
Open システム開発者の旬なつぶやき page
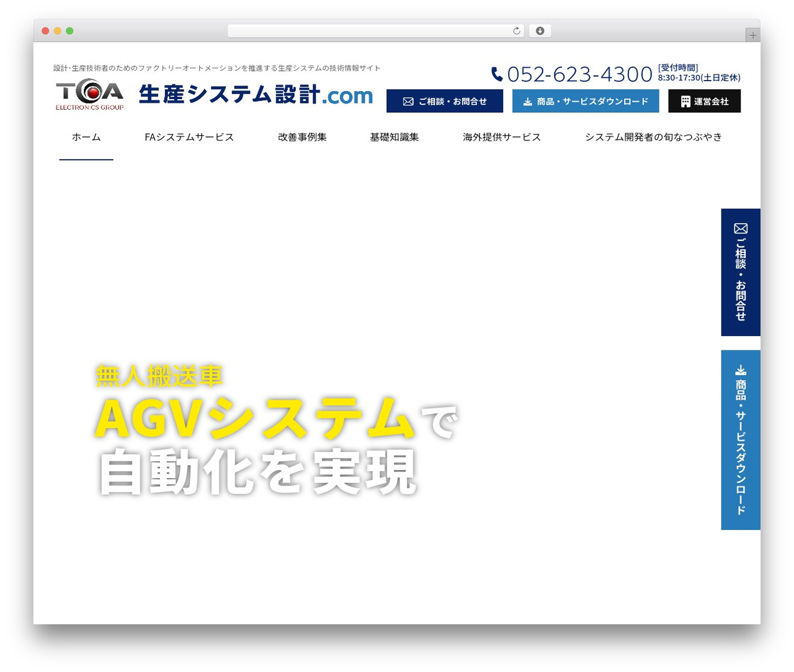(x=654, y=137)
